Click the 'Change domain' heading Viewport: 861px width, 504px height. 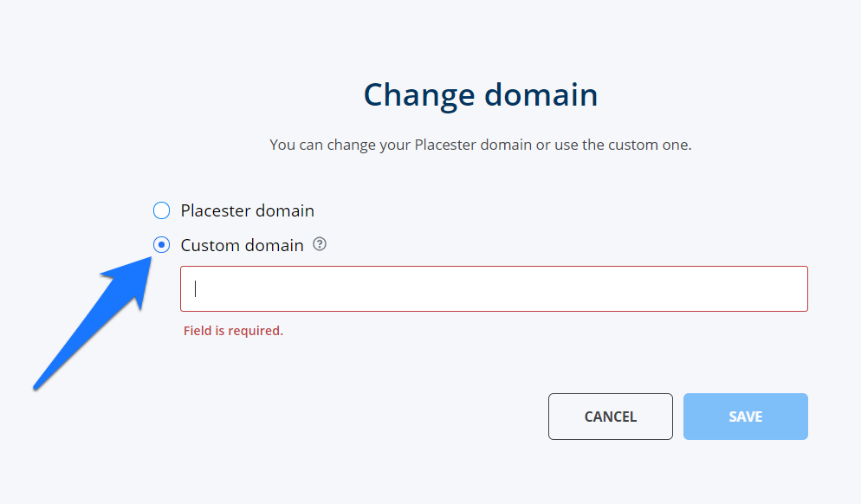pos(480,94)
